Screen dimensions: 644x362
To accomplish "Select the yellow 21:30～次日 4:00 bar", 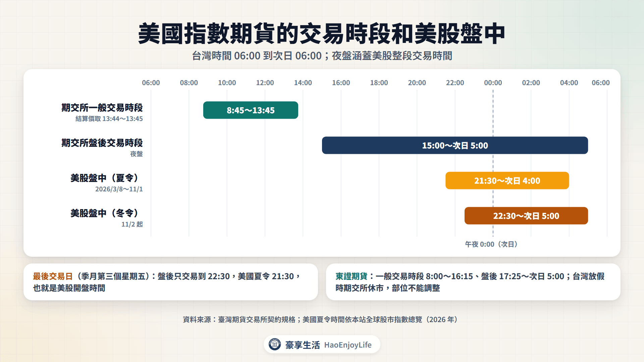I will [x=507, y=180].
